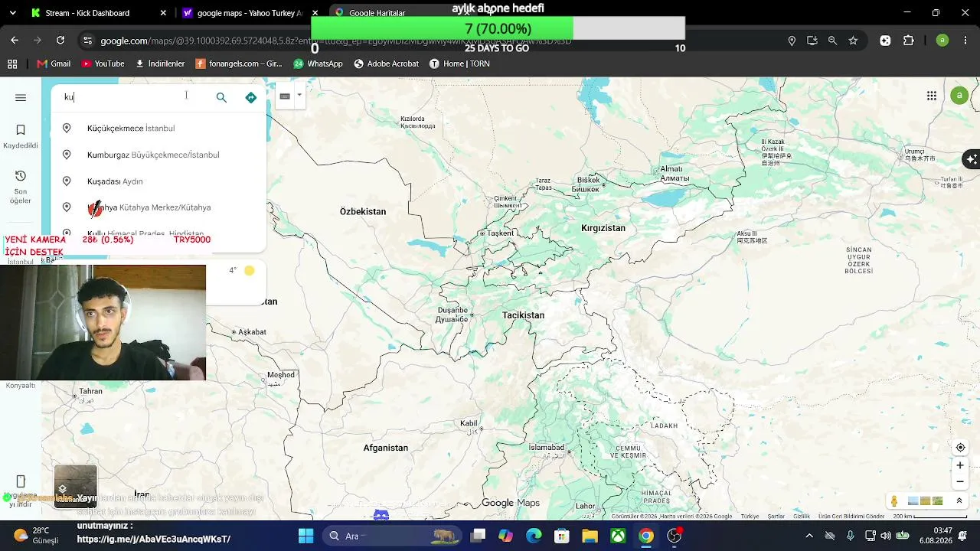The width and height of the screenshot is (980, 551).
Task: Open the map layers thumbnail
Action: tap(76, 486)
